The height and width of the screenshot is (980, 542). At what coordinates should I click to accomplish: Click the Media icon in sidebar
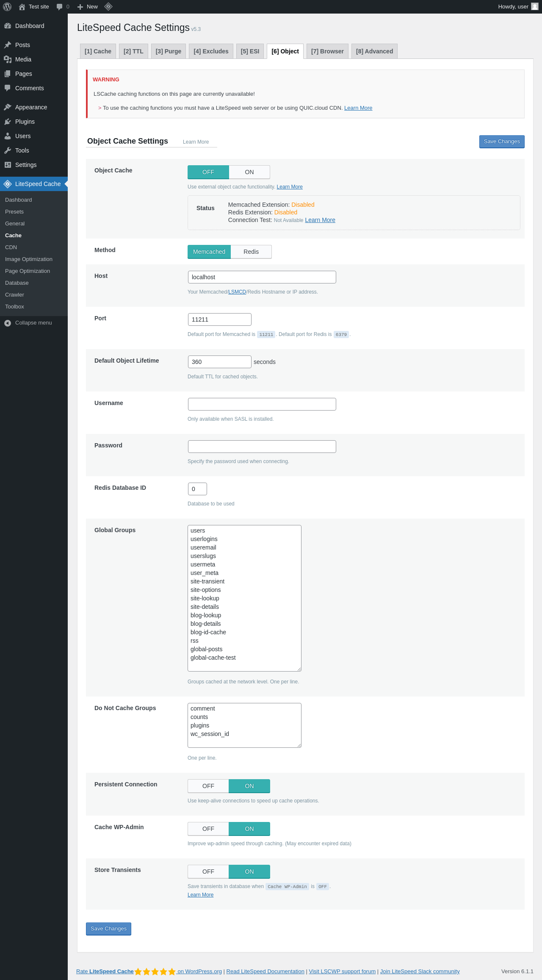tap(8, 59)
